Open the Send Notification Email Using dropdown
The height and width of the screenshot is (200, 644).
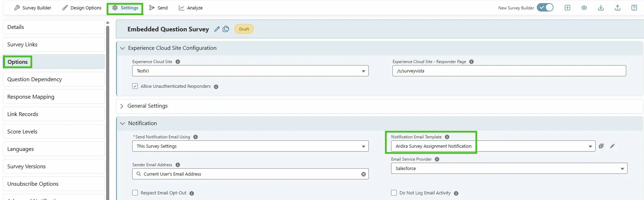(x=250, y=146)
